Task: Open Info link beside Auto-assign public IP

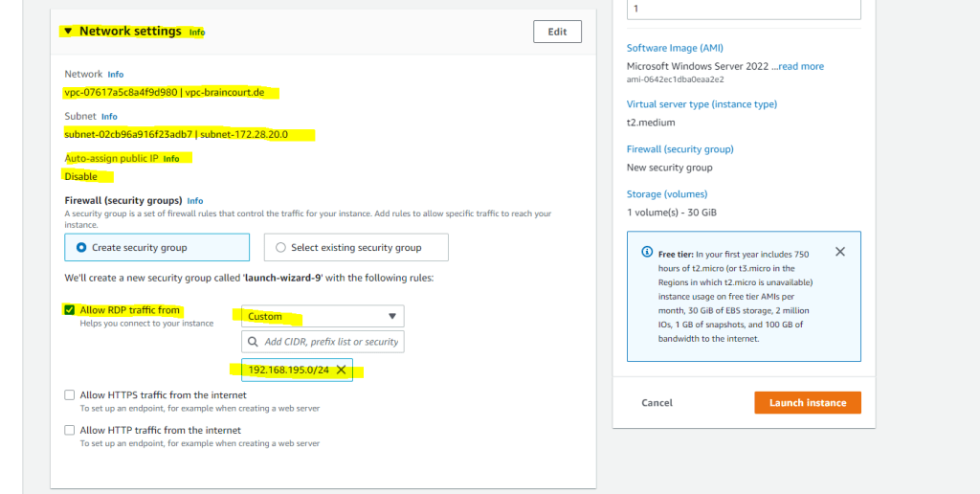Action: (x=171, y=159)
